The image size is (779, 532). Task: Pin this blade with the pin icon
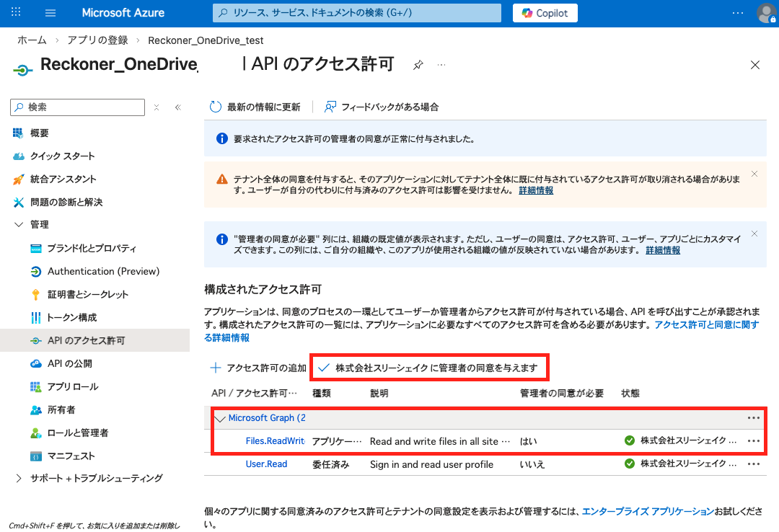tap(418, 65)
